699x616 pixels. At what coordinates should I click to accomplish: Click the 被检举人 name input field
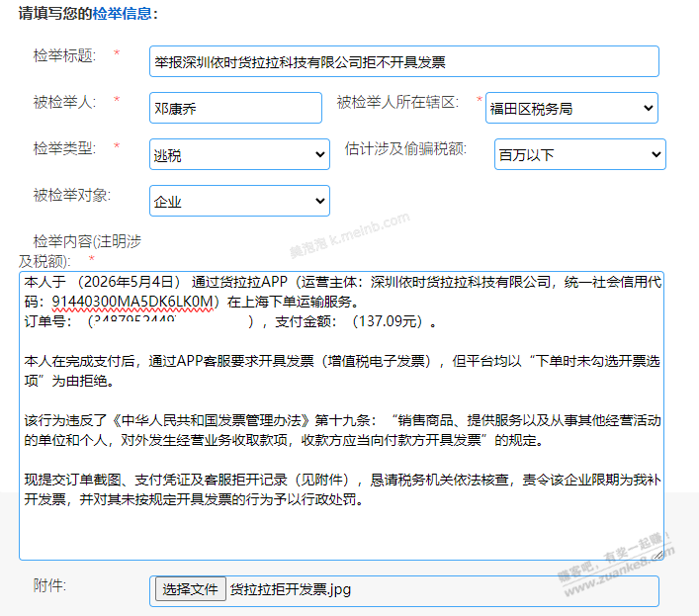[235, 108]
